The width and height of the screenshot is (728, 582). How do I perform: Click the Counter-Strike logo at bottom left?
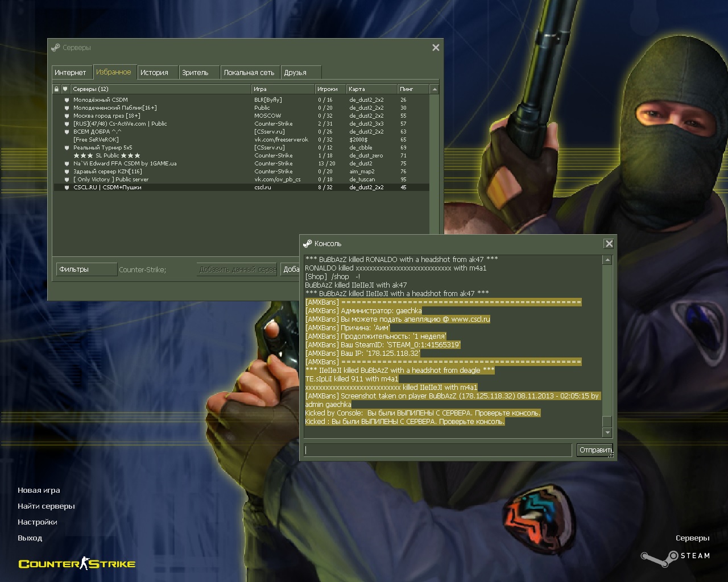coord(77,563)
